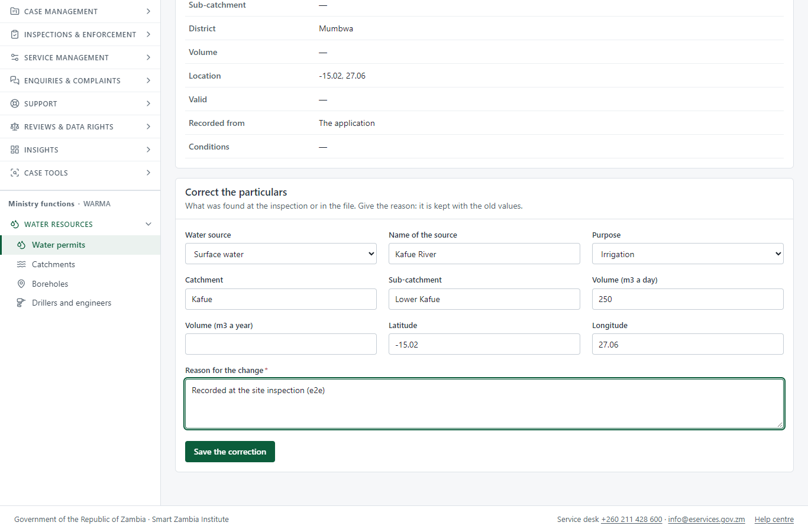
Task: Click the Boreholes pin icon
Action: point(21,284)
